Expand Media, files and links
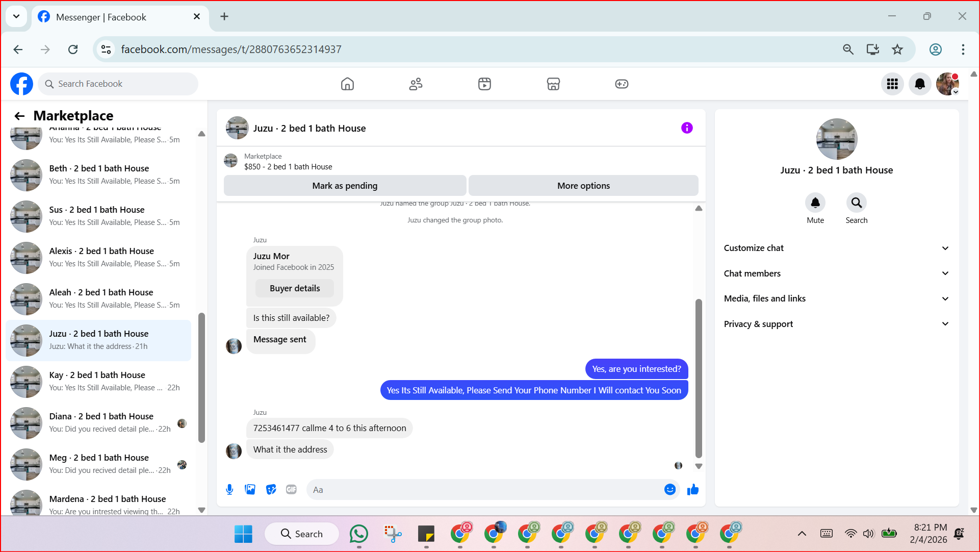The height and width of the screenshot is (552, 980). point(836,298)
